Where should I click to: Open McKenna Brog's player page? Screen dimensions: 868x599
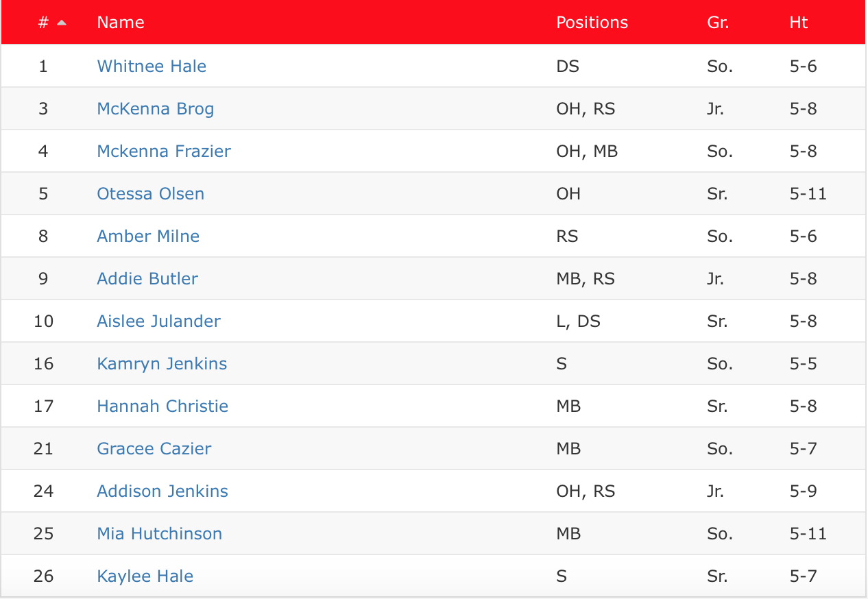point(156,109)
